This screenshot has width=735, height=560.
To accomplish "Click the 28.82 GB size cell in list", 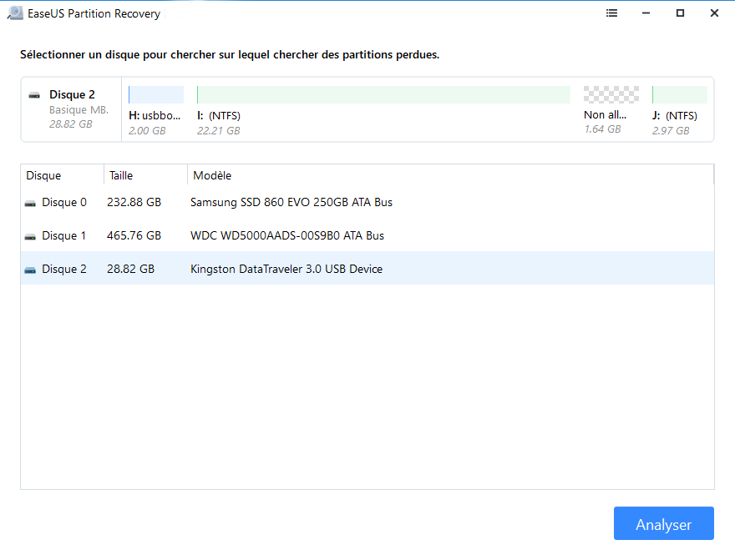I will pos(131,269).
